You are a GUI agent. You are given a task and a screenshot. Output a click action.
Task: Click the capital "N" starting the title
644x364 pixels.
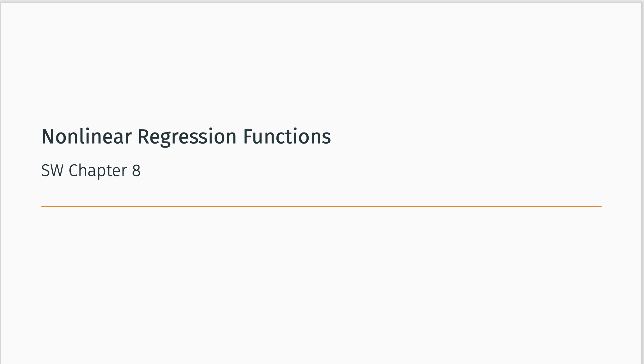(x=47, y=137)
